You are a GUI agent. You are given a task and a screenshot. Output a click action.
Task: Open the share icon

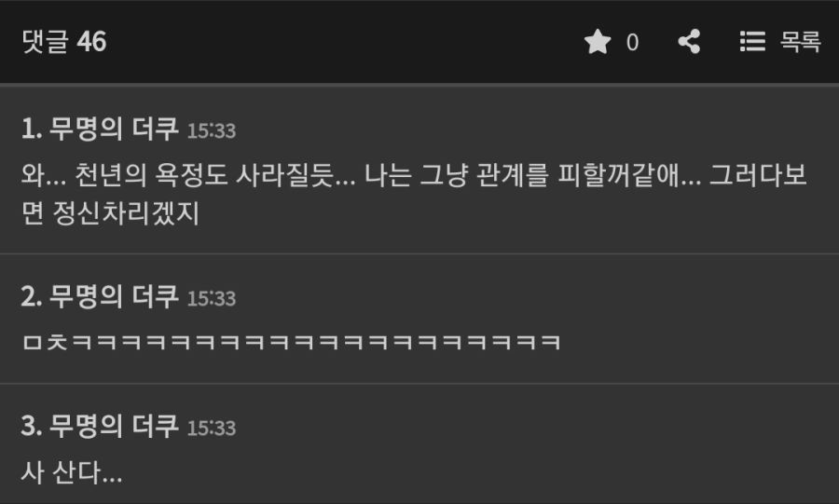click(x=689, y=42)
